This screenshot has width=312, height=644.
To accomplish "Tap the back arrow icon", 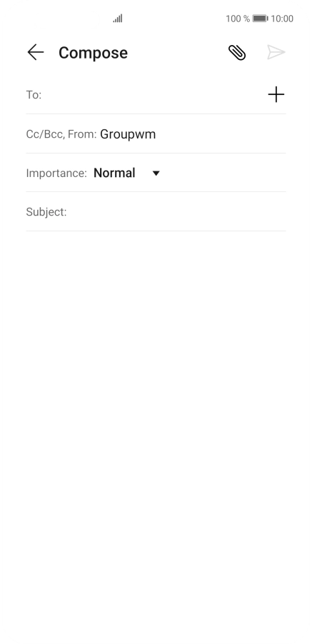I will (35, 52).
